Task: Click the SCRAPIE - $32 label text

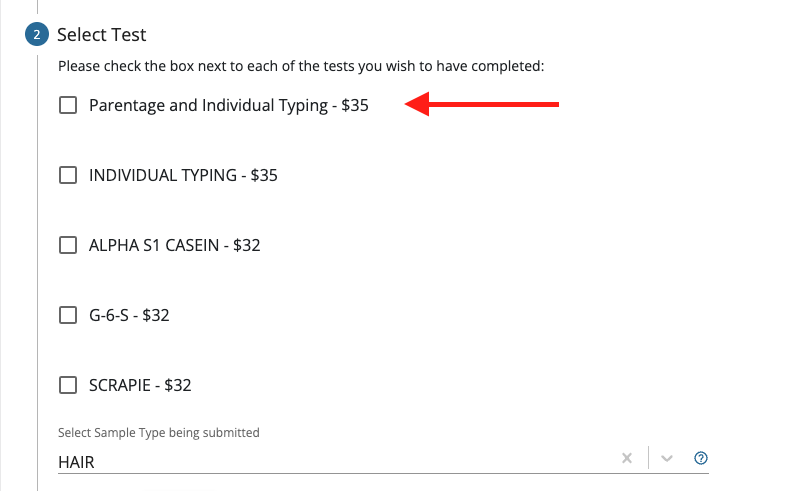Action: (x=140, y=385)
